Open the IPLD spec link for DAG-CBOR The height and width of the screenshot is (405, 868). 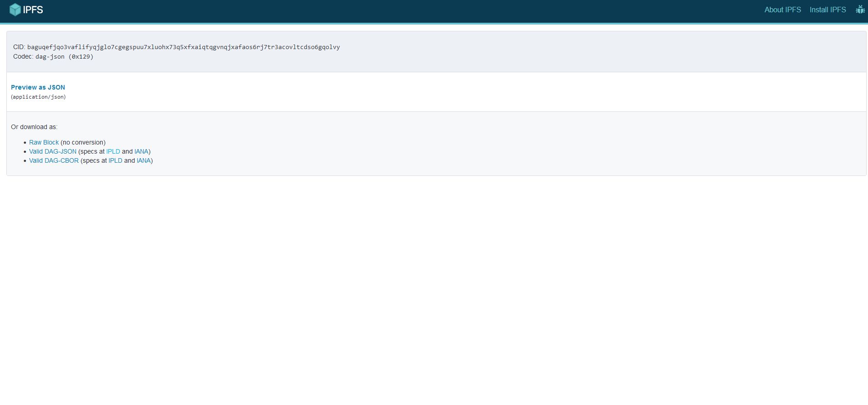pos(115,160)
